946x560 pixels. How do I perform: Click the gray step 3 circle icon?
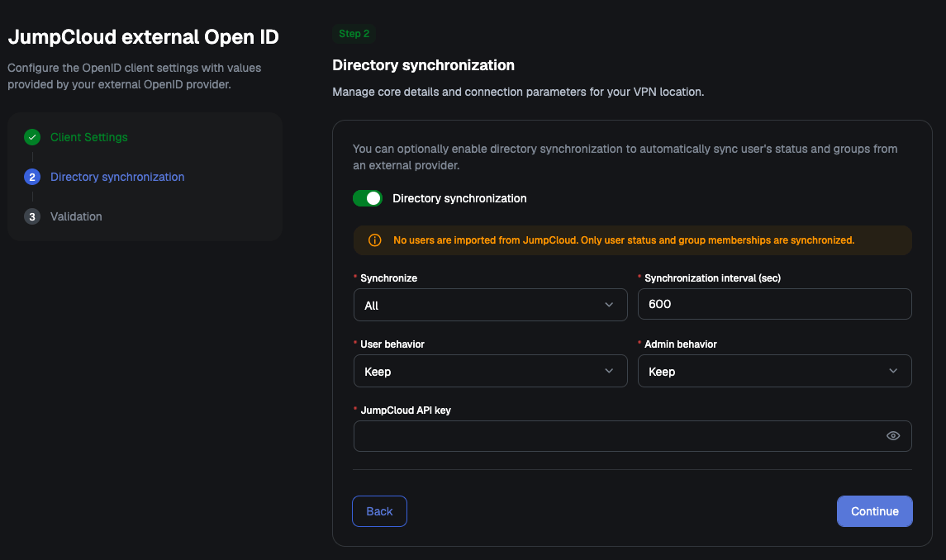pyautogui.click(x=32, y=216)
